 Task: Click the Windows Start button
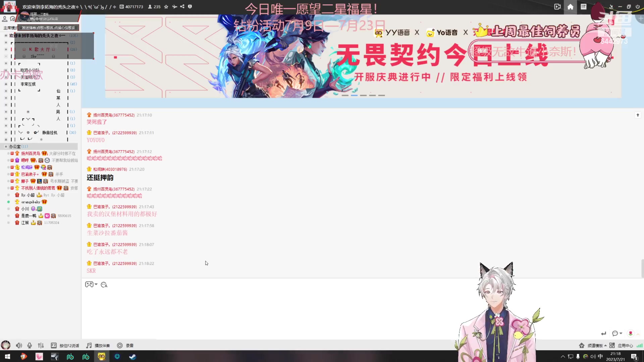click(x=8, y=357)
